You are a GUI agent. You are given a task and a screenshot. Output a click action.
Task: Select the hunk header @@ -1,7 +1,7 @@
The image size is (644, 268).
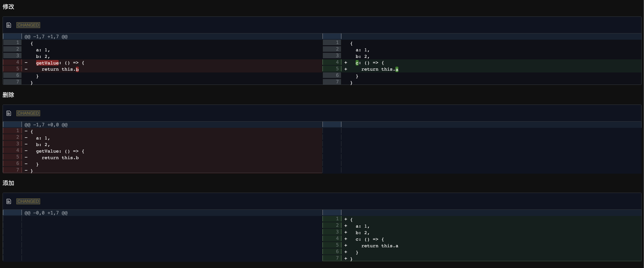tap(46, 37)
